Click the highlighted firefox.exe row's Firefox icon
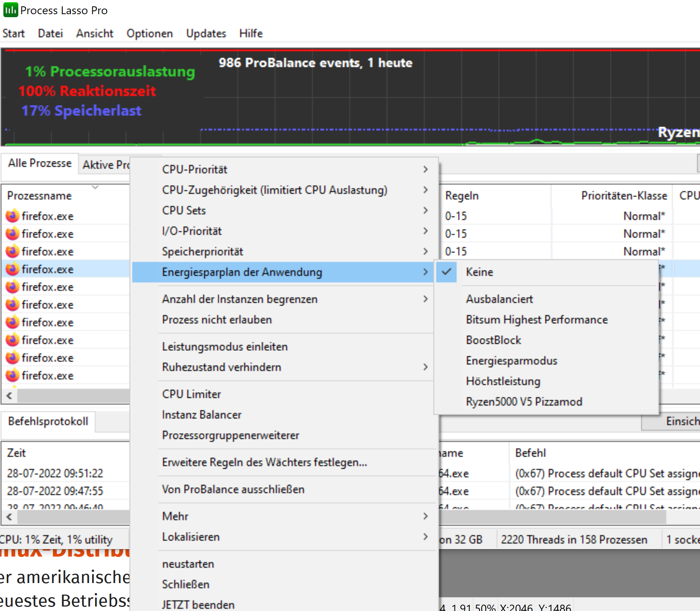 click(12, 269)
